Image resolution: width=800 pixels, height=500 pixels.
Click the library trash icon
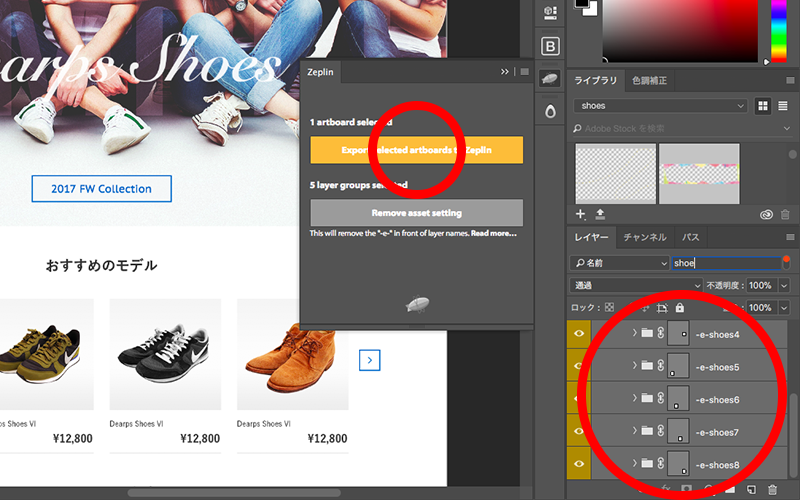(x=785, y=214)
